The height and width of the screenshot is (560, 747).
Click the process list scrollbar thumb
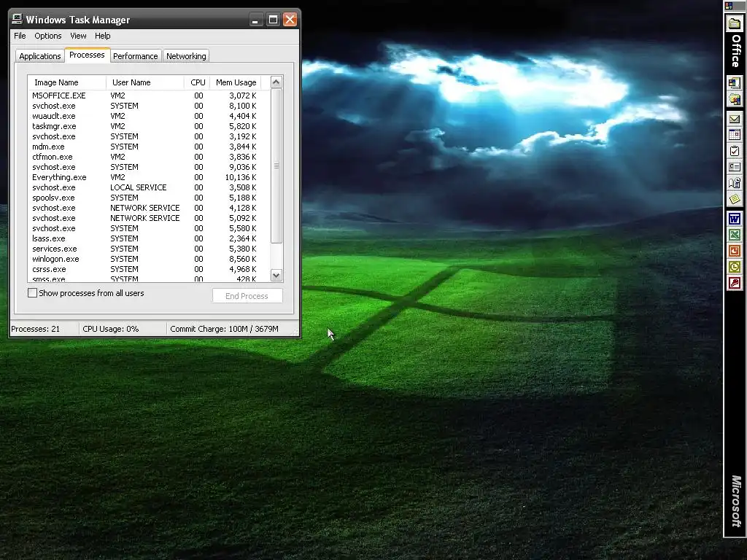276,166
